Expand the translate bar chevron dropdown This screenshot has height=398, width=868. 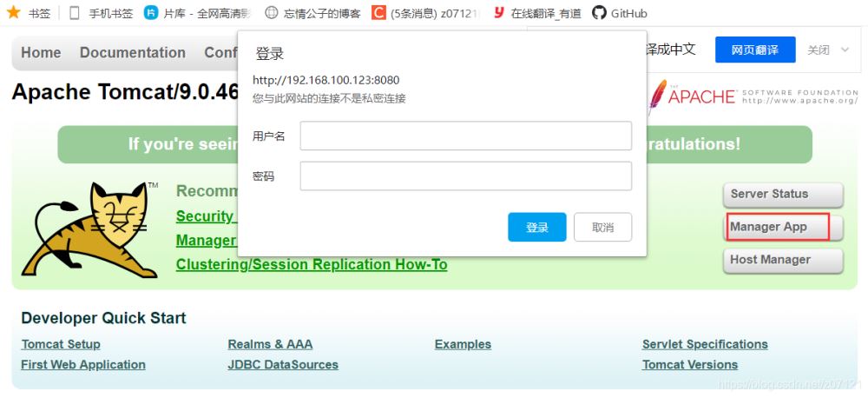845,50
